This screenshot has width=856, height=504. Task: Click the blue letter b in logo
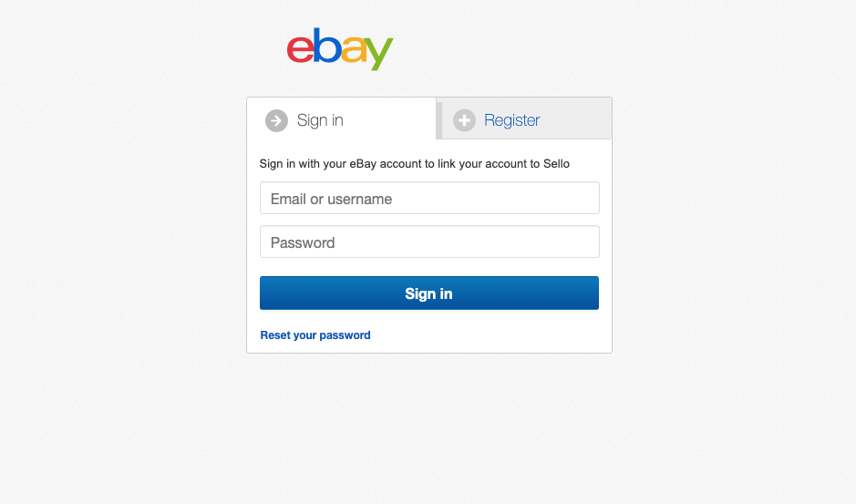tap(327, 46)
